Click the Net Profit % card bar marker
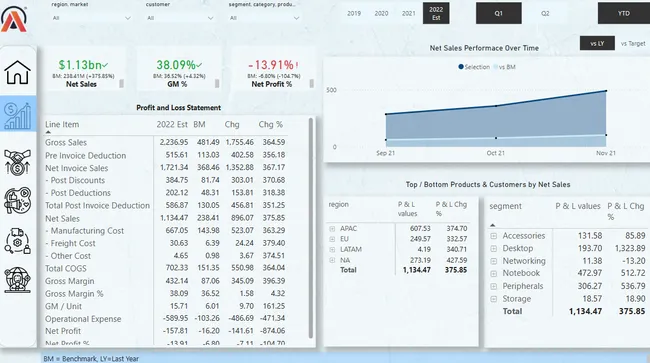 pyautogui.click(x=312, y=83)
